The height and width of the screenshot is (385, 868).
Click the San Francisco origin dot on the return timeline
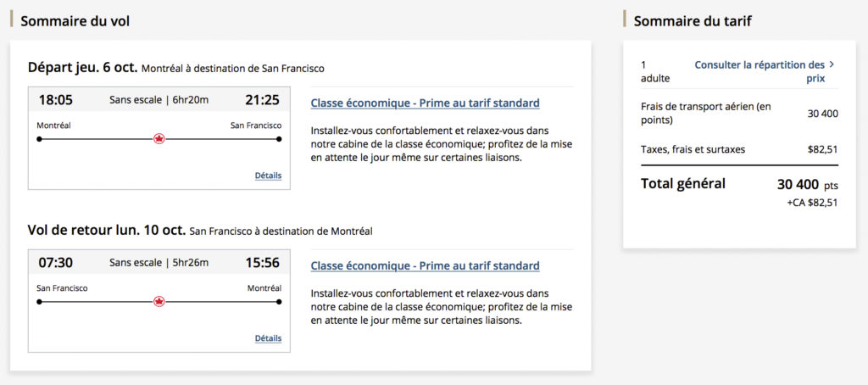pos(39,302)
